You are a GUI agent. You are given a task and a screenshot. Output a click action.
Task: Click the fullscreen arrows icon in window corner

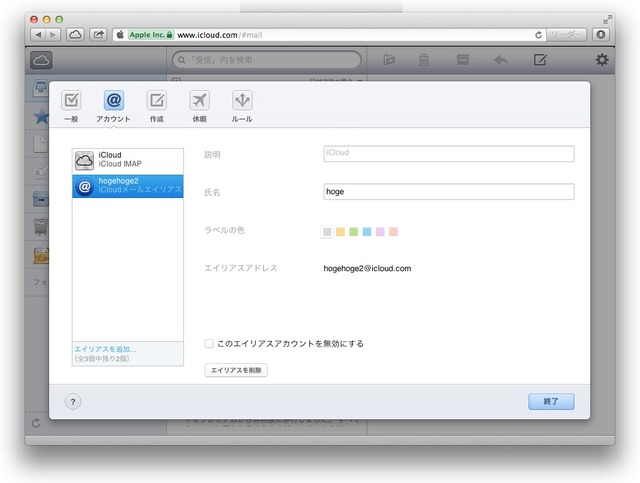[607, 19]
